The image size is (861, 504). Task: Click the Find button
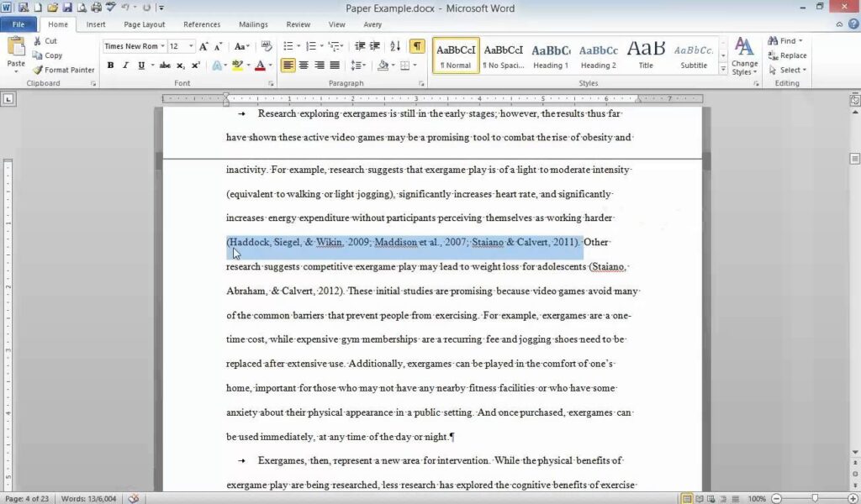tap(784, 40)
